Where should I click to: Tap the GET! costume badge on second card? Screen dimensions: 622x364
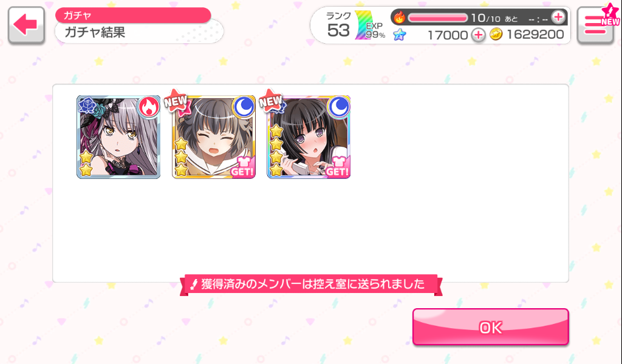(242, 167)
